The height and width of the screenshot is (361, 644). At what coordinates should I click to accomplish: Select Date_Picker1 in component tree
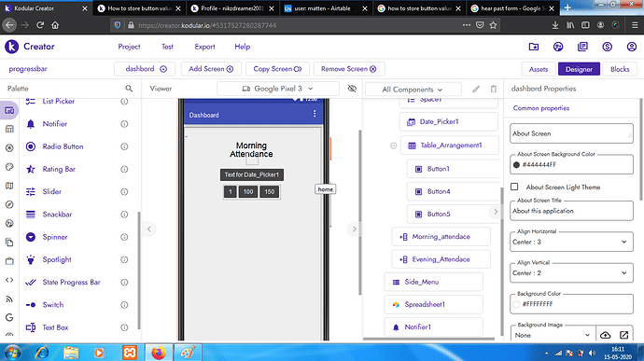click(x=449, y=122)
